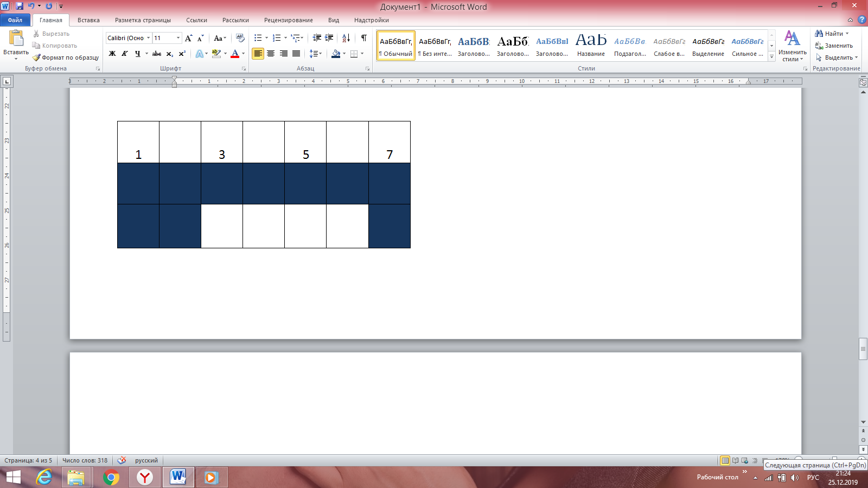Toggle strikethrough (abc) formatting

[157, 54]
